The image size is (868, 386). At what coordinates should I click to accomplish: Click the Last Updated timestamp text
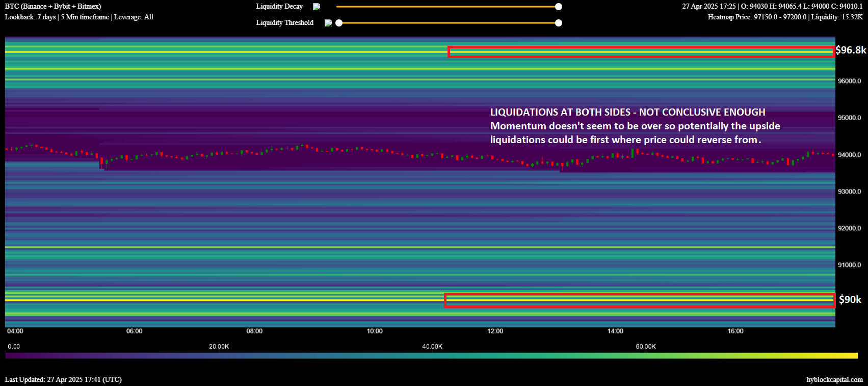point(63,379)
